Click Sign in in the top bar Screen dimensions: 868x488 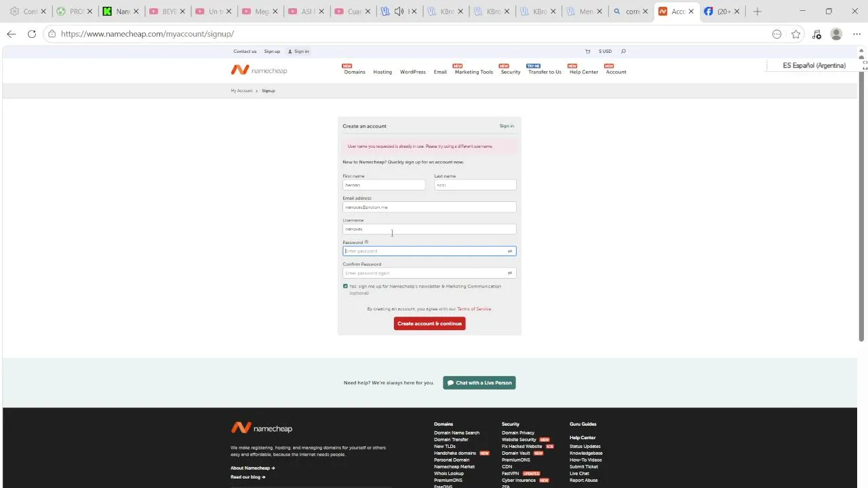[298, 52]
